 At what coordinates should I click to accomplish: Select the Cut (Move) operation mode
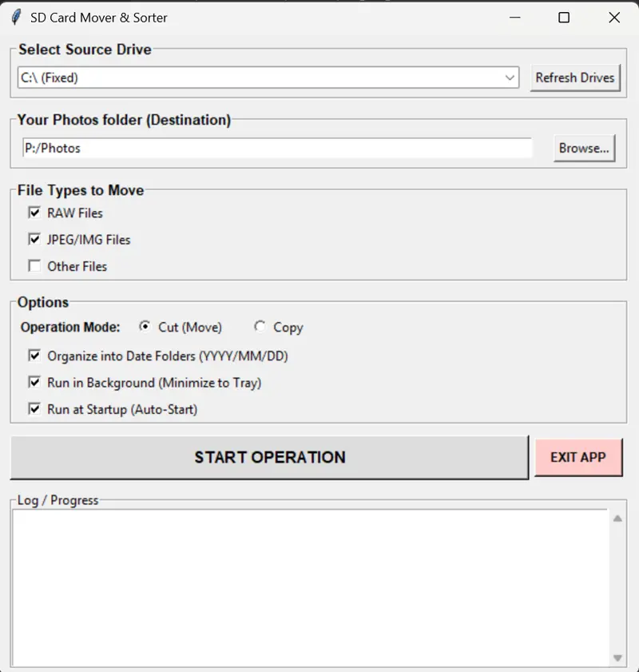pyautogui.click(x=145, y=327)
